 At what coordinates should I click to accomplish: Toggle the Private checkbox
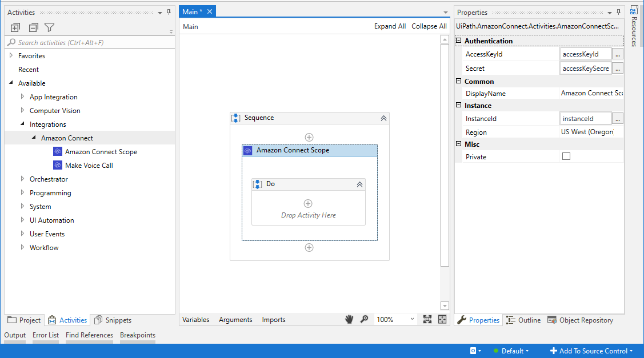pyautogui.click(x=566, y=156)
